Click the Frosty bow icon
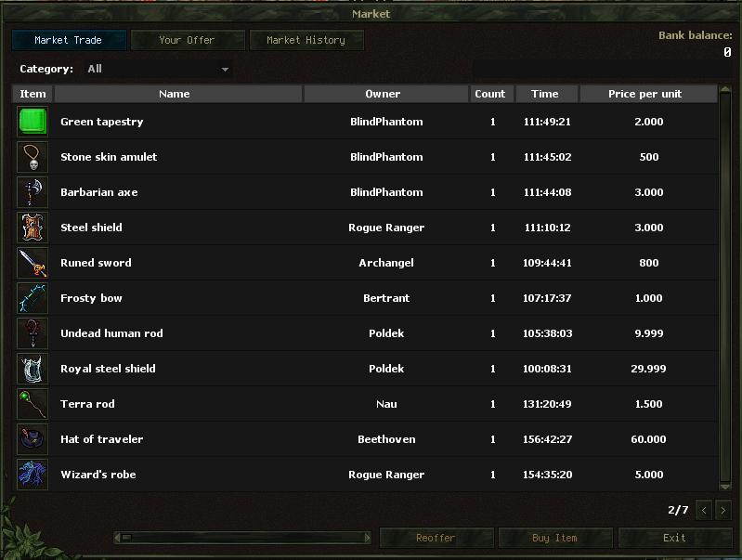The image size is (742, 560). pyautogui.click(x=33, y=298)
